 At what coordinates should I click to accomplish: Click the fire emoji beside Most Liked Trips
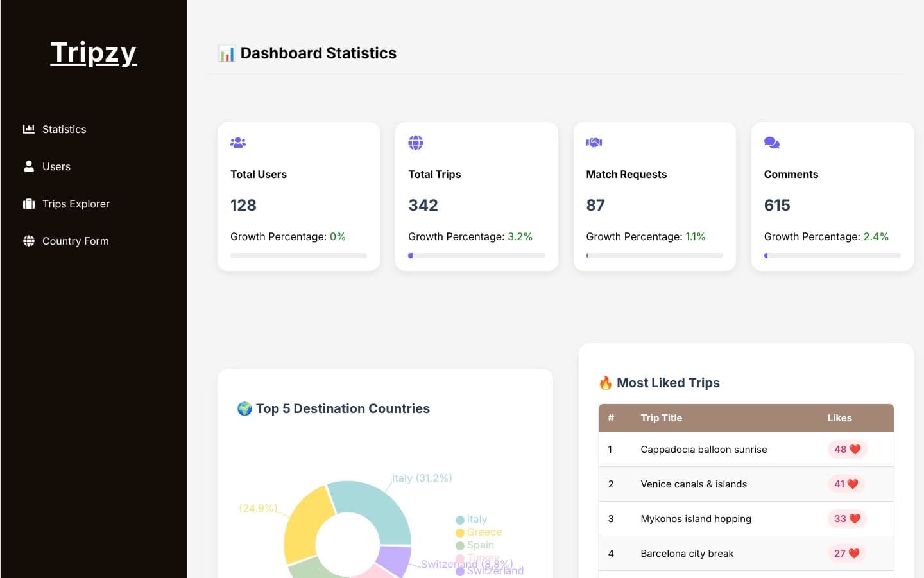pyautogui.click(x=606, y=383)
